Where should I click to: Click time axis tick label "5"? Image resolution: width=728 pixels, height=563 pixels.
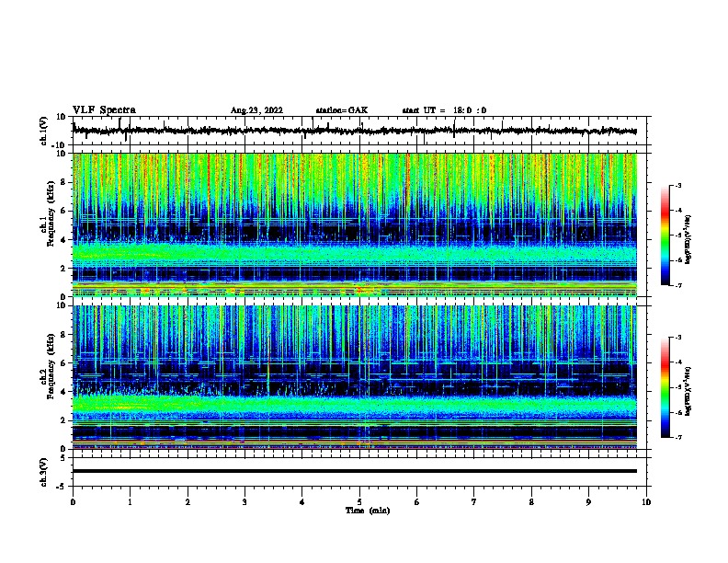(x=359, y=502)
